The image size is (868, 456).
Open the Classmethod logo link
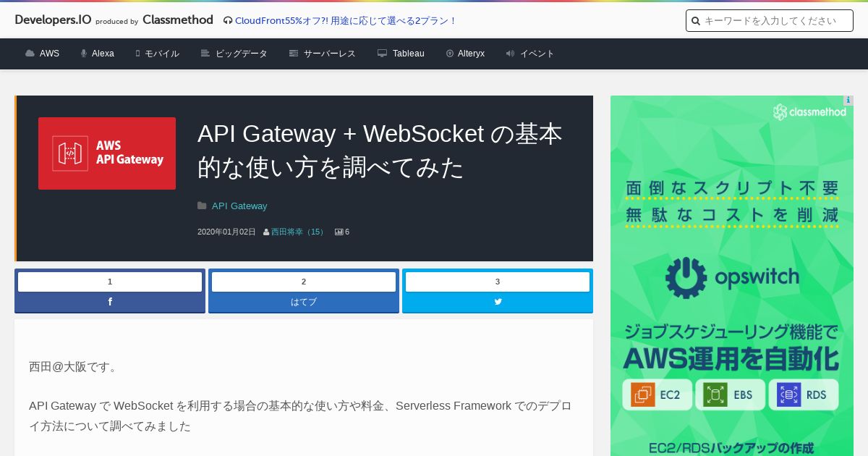(x=178, y=20)
